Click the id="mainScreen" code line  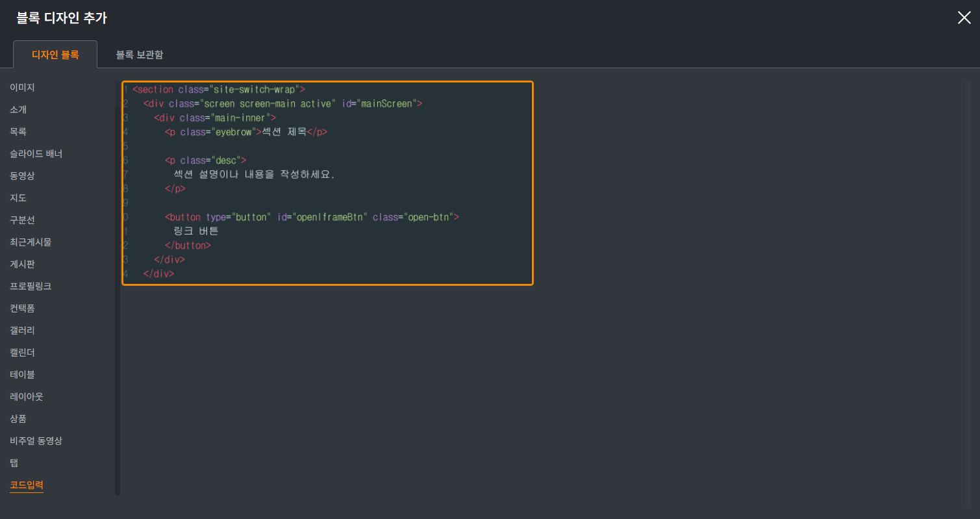(x=283, y=104)
